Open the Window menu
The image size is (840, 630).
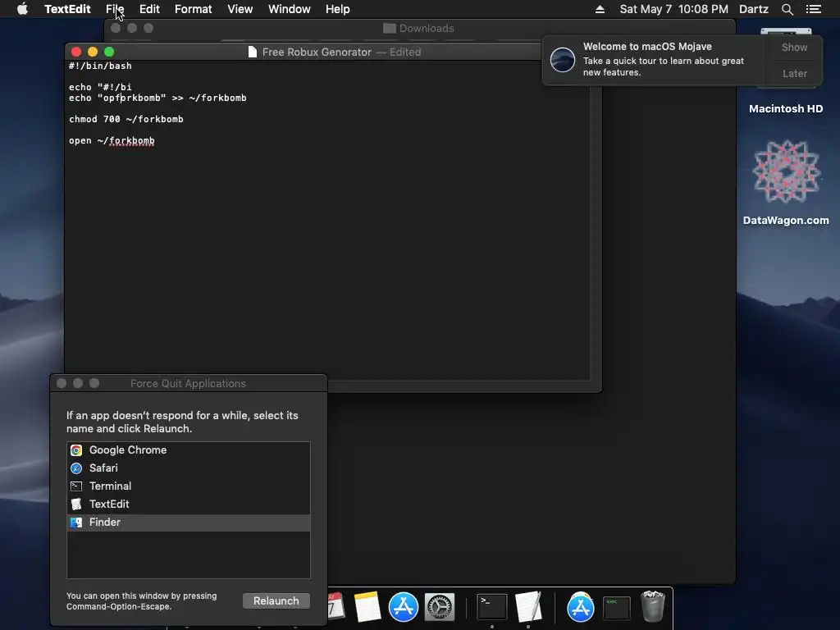click(290, 9)
